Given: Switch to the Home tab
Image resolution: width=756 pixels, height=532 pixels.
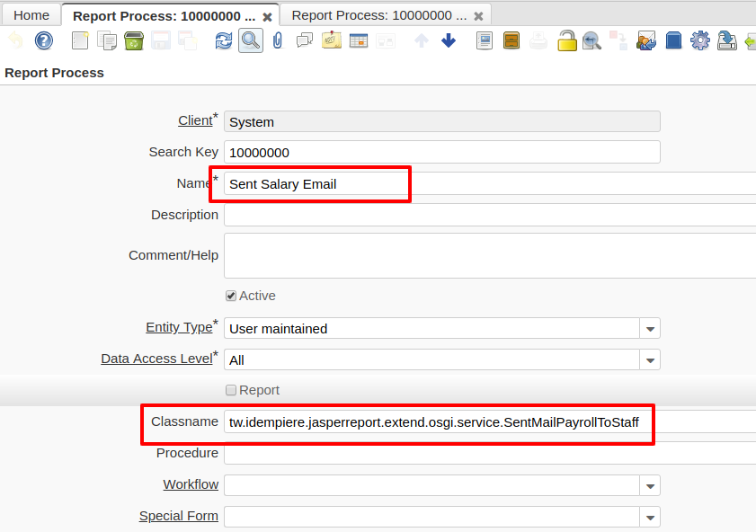Looking at the screenshot, I should 31,15.
